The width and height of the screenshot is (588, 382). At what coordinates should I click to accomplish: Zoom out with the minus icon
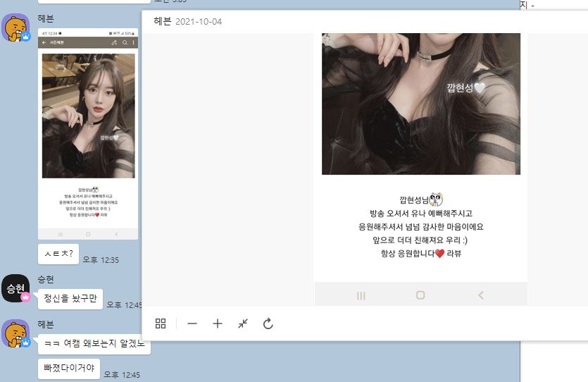click(x=192, y=324)
